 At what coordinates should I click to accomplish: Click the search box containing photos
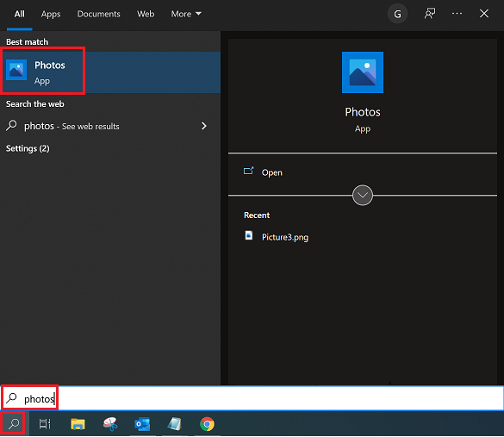click(252, 398)
